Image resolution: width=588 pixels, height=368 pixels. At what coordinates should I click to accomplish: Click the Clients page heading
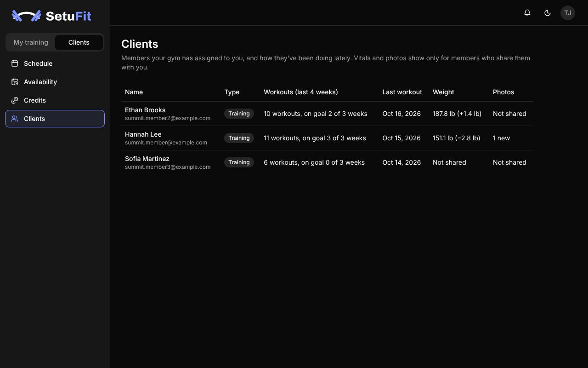(140, 44)
